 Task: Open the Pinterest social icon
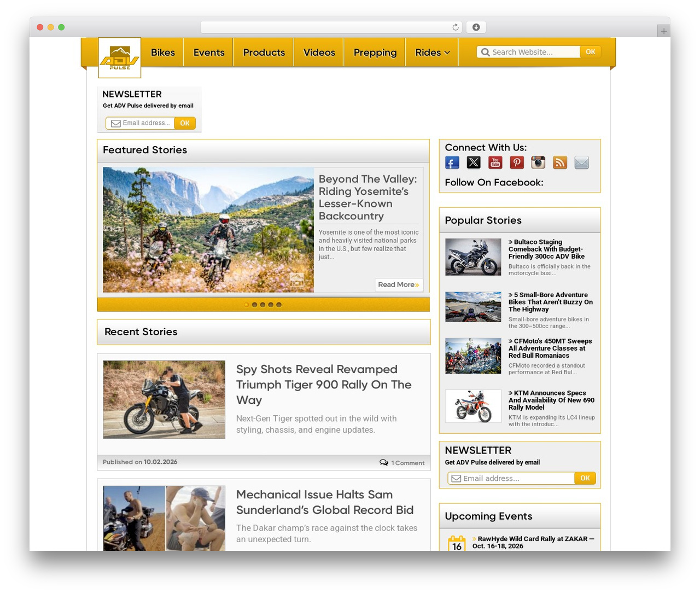[x=517, y=163]
